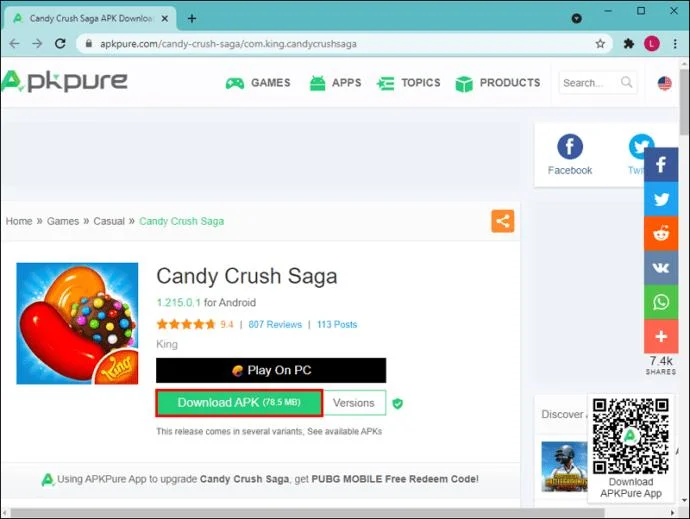Click the Chrome tab search dropdown icon
The image size is (690, 519).
click(x=576, y=18)
